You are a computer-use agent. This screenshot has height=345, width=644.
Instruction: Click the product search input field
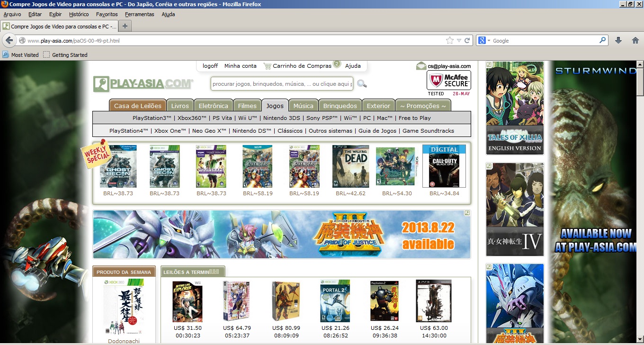[x=282, y=84]
